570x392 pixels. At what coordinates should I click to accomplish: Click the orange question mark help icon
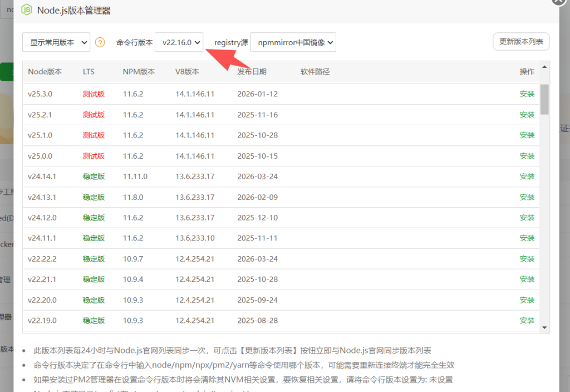[100, 42]
